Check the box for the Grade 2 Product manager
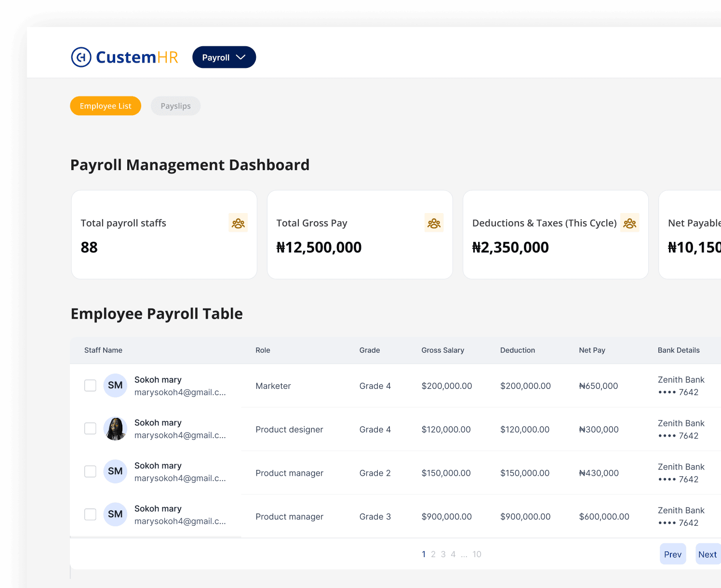This screenshot has height=588, width=721. pyautogui.click(x=90, y=471)
